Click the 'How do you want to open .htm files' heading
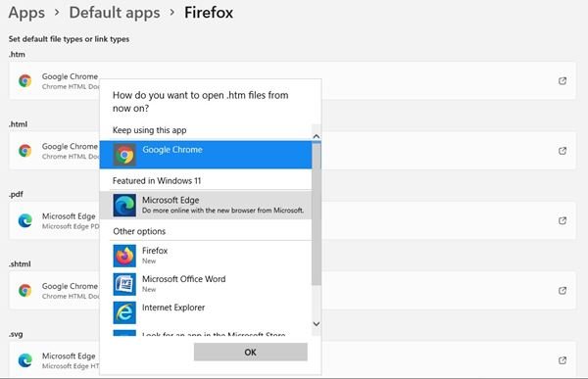 [x=201, y=102]
